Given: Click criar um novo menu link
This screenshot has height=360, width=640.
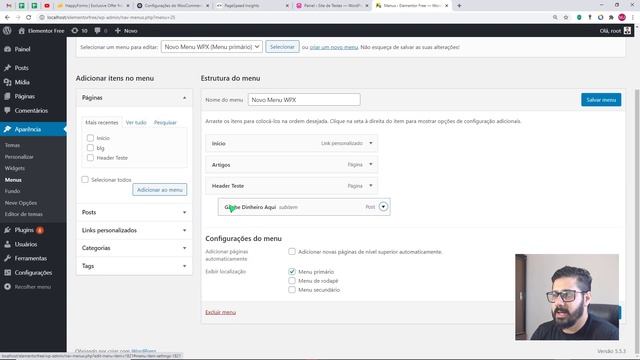Looking at the screenshot, I should pos(333,47).
